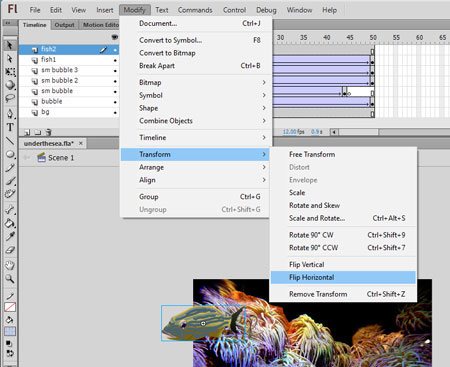Click the Swap Colors icon
Screen dimensions: 450x367
pos(10,353)
